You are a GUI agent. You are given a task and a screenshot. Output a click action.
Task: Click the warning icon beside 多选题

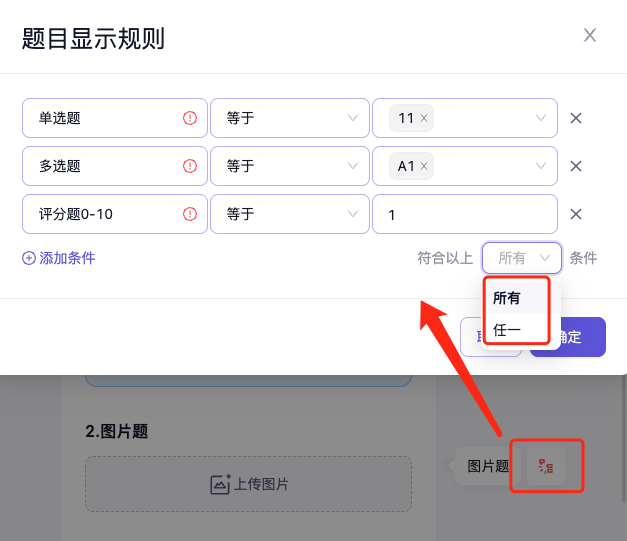coord(190,166)
